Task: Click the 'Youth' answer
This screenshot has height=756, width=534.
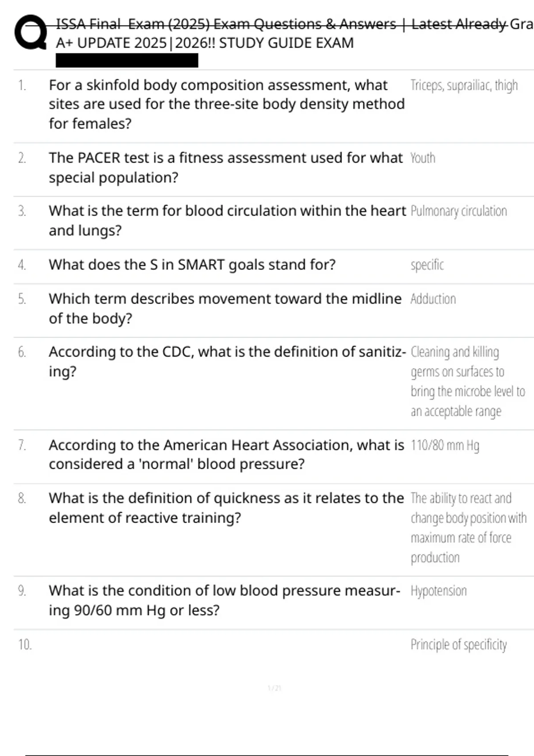Action: coord(423,158)
